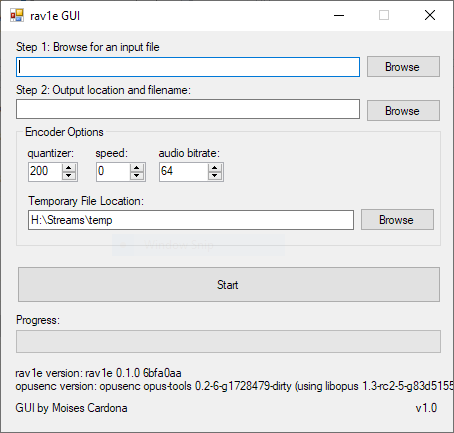Viewport: 454px width, 433px height.
Task: Click the Temporary File Location text field
Action: pyautogui.click(x=191, y=220)
